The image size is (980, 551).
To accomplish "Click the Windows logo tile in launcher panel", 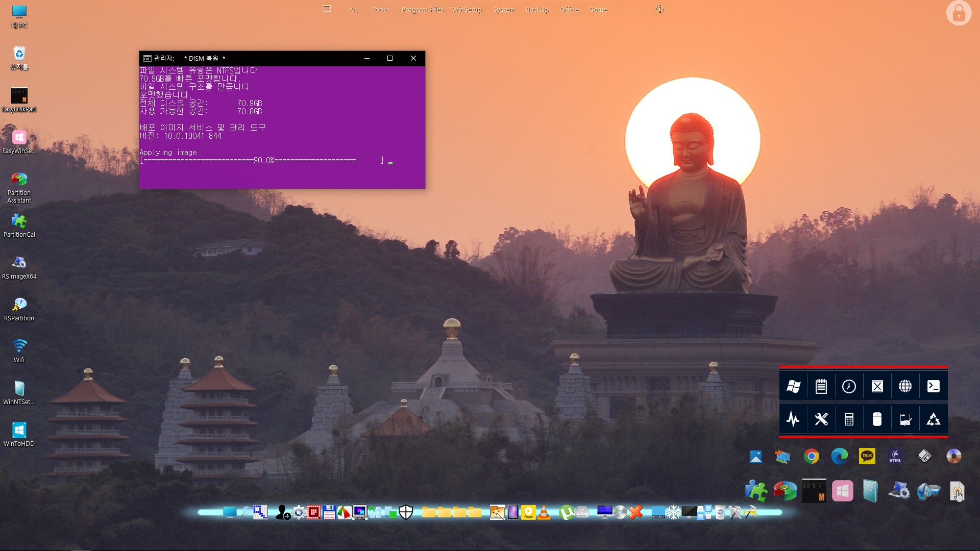I will click(793, 387).
